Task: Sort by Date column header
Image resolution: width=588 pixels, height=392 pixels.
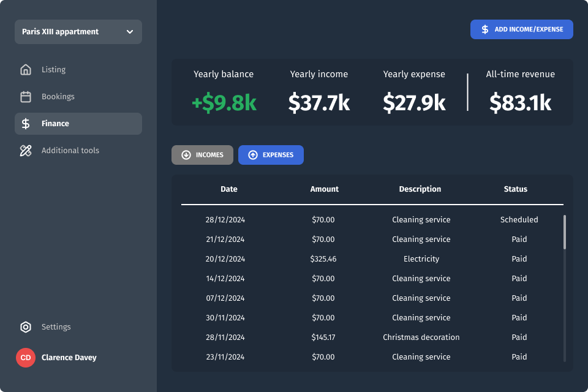Action: [x=228, y=189]
